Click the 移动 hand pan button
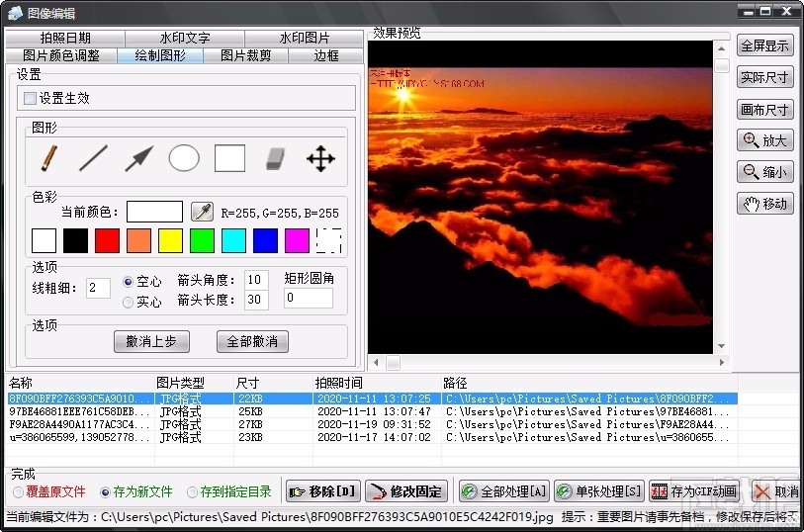The height and width of the screenshot is (532, 804). (x=765, y=204)
